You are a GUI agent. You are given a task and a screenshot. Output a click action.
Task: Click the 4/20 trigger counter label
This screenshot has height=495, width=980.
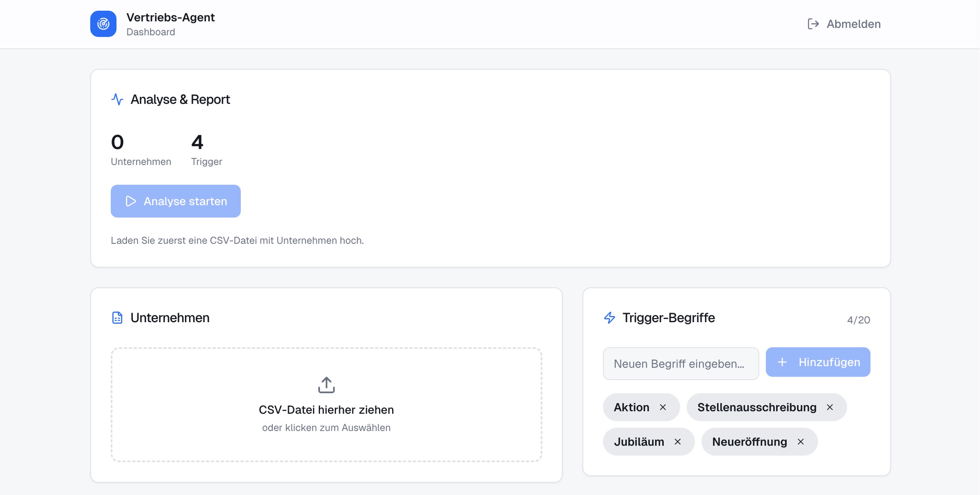point(858,320)
